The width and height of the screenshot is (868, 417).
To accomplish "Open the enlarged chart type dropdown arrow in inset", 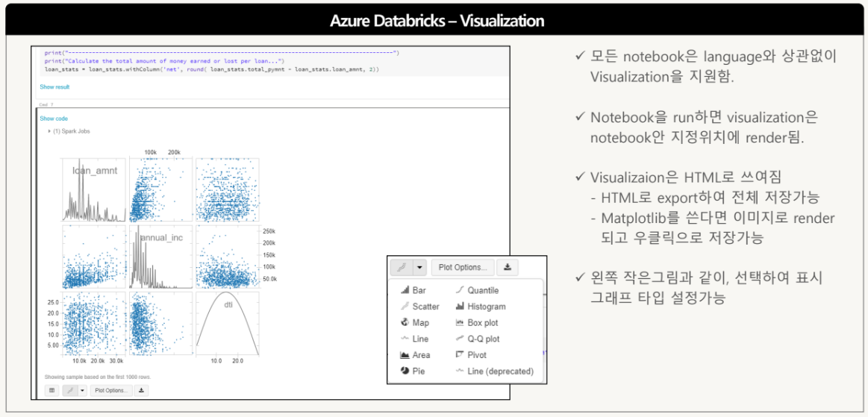I will point(420,268).
